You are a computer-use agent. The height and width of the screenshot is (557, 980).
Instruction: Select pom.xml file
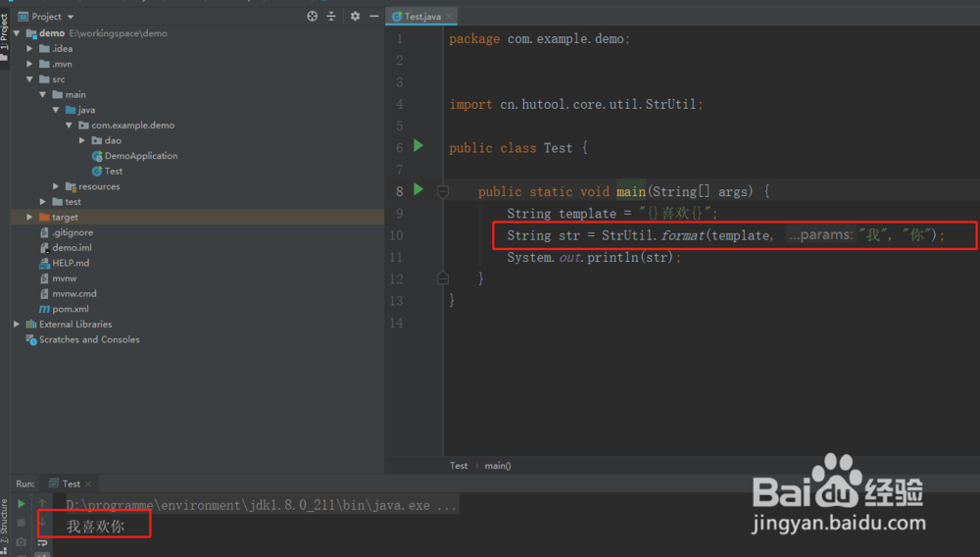point(70,309)
